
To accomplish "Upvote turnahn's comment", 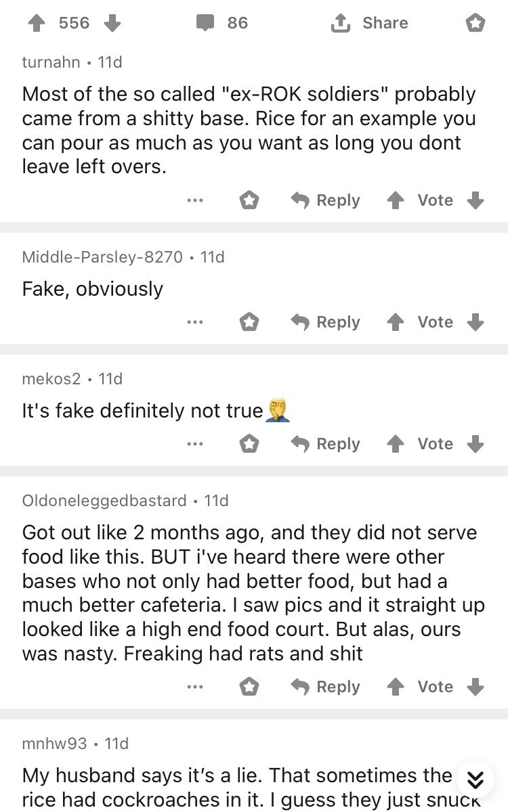I will tap(395, 200).
